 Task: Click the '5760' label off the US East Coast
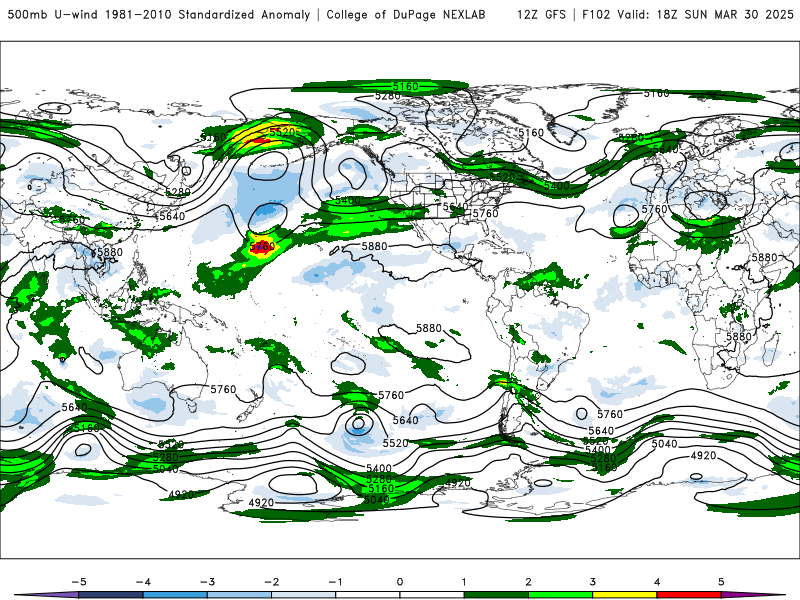(x=485, y=213)
